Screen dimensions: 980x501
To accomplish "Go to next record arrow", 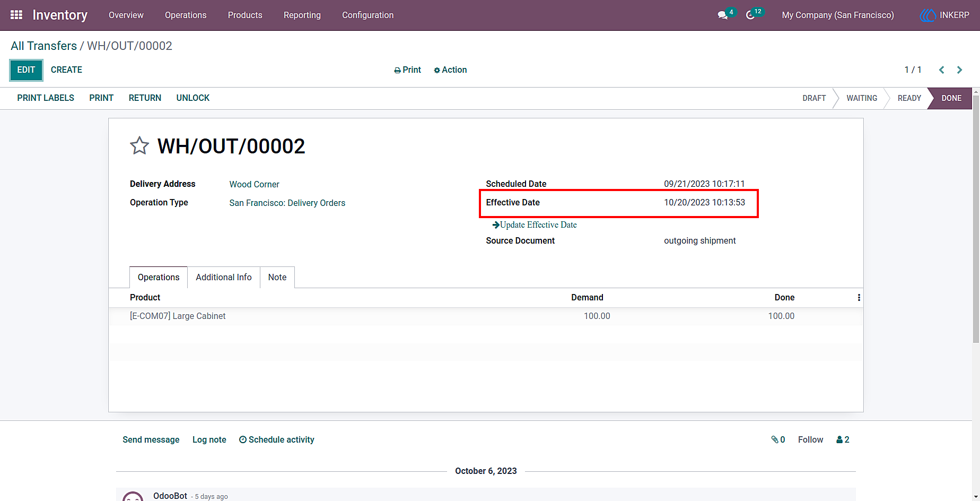I will tap(959, 70).
